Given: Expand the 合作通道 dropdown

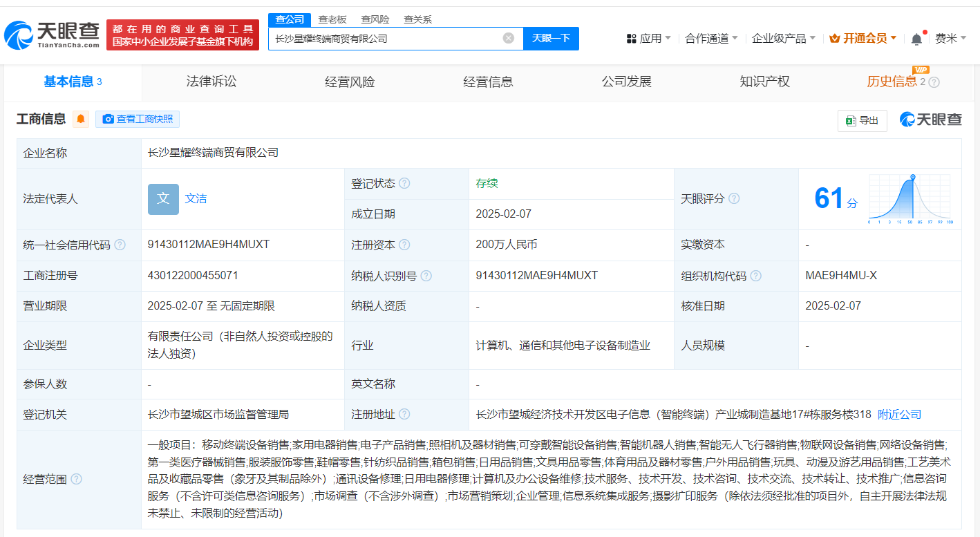Looking at the screenshot, I should pyautogui.click(x=711, y=38).
